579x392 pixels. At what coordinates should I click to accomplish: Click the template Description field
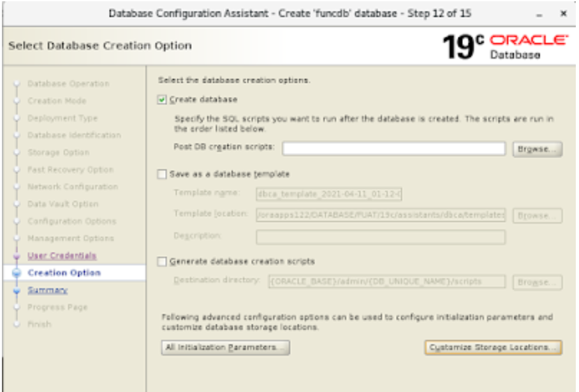point(381,237)
